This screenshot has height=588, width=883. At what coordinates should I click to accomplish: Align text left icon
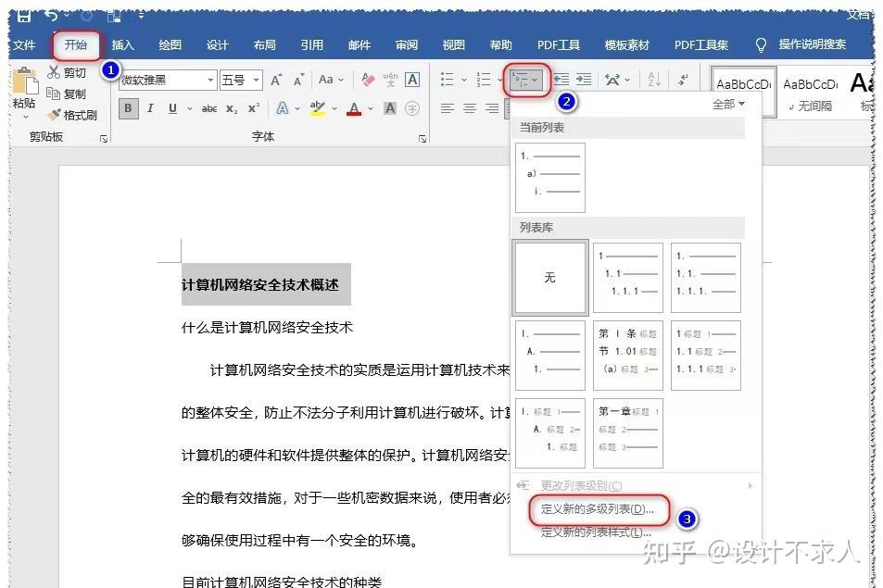click(448, 108)
